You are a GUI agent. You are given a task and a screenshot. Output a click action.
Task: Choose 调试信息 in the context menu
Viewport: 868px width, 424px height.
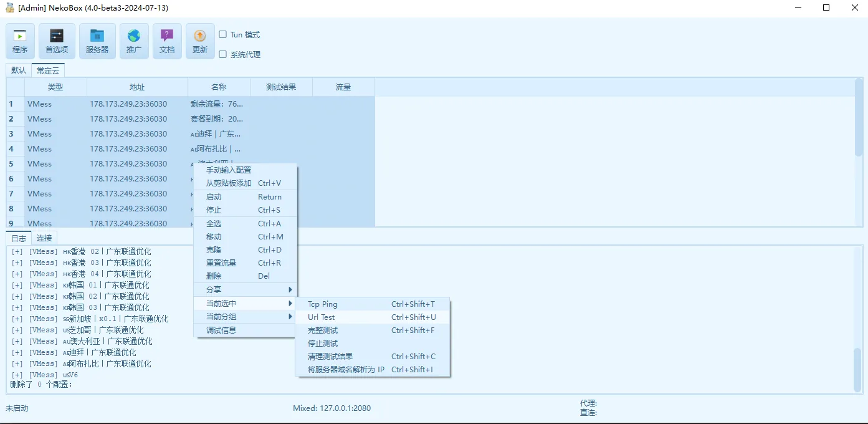point(246,330)
